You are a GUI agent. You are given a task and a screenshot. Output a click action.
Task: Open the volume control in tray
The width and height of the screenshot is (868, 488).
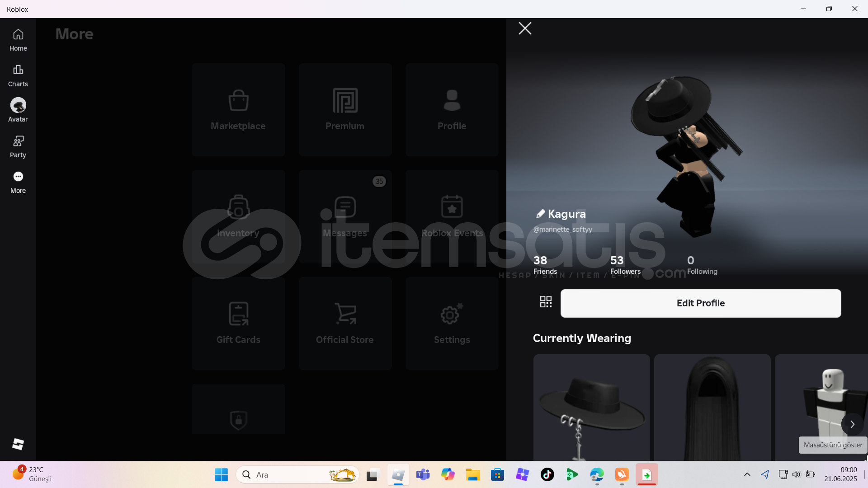pos(796,474)
